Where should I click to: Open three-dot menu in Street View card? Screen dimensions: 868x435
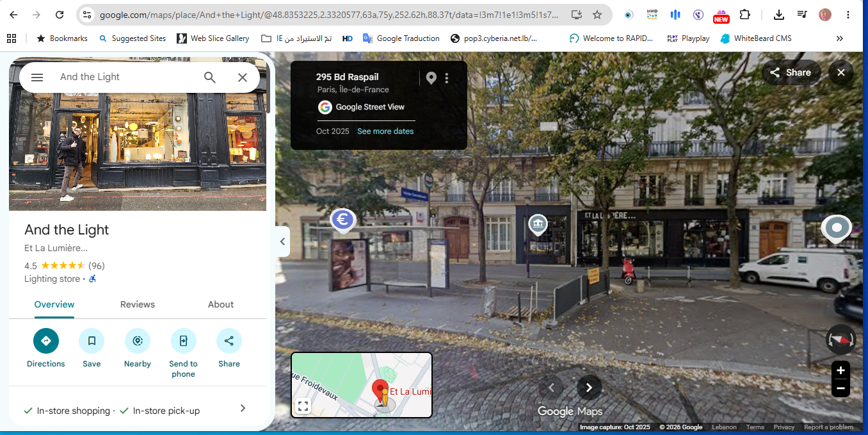[x=447, y=78]
